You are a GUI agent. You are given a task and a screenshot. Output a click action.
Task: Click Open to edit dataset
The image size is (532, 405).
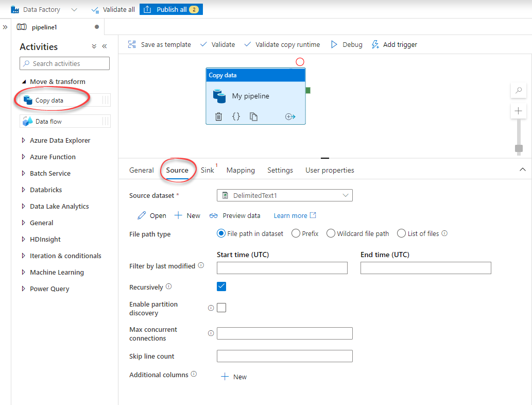[x=151, y=215]
